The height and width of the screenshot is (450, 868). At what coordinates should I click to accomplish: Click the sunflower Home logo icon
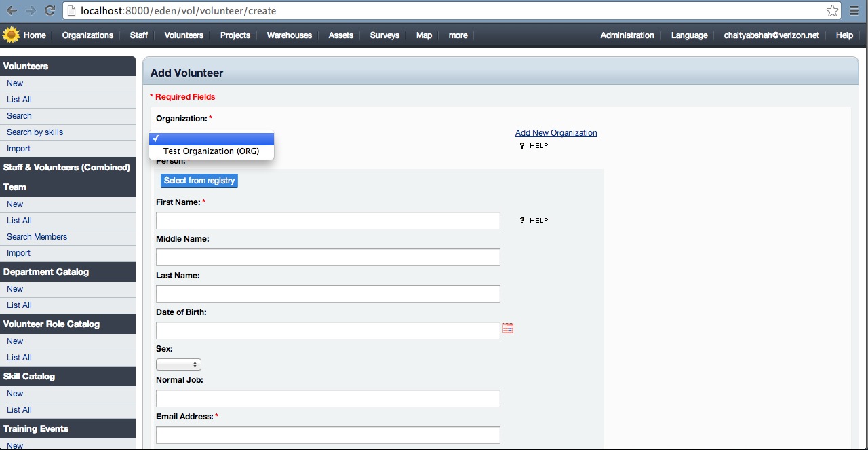[11, 35]
